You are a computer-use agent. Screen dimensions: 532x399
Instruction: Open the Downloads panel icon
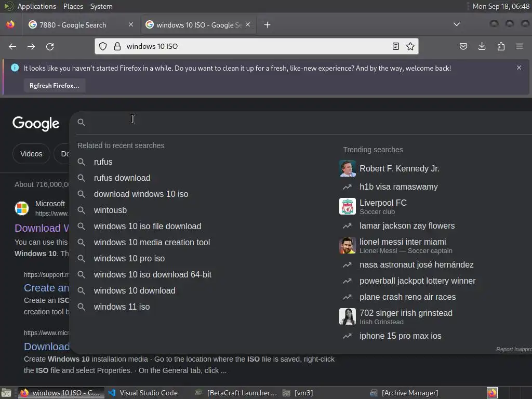(482, 46)
